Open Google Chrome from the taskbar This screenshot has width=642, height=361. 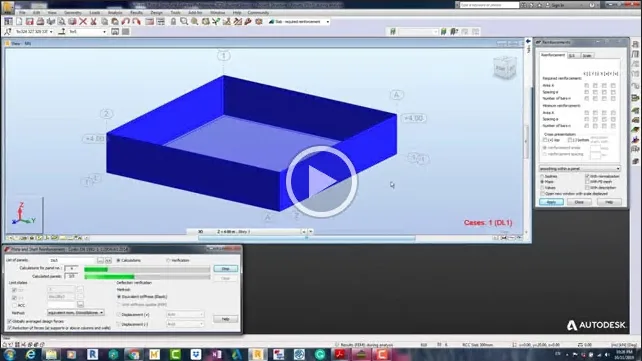point(134,354)
